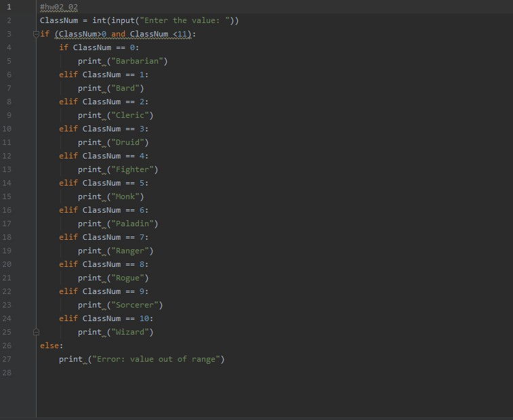Click the "Ranger" string

pos(130,251)
